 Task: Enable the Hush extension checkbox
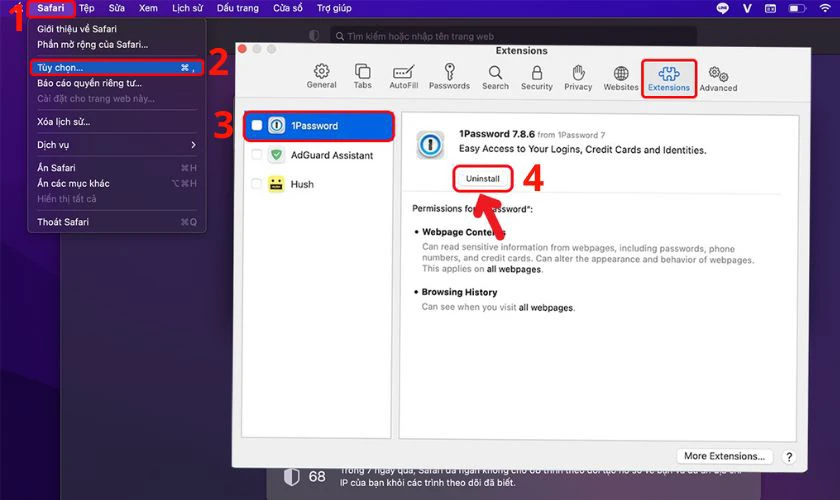click(257, 184)
